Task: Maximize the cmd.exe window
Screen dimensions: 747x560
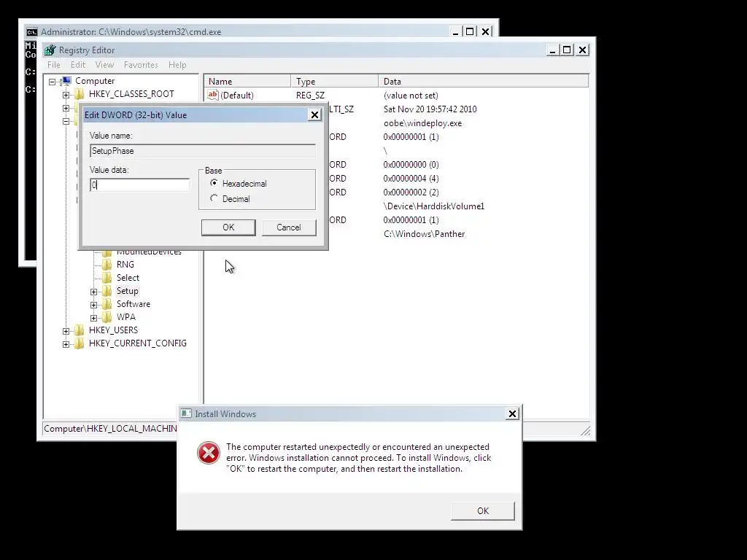Action: (x=470, y=31)
